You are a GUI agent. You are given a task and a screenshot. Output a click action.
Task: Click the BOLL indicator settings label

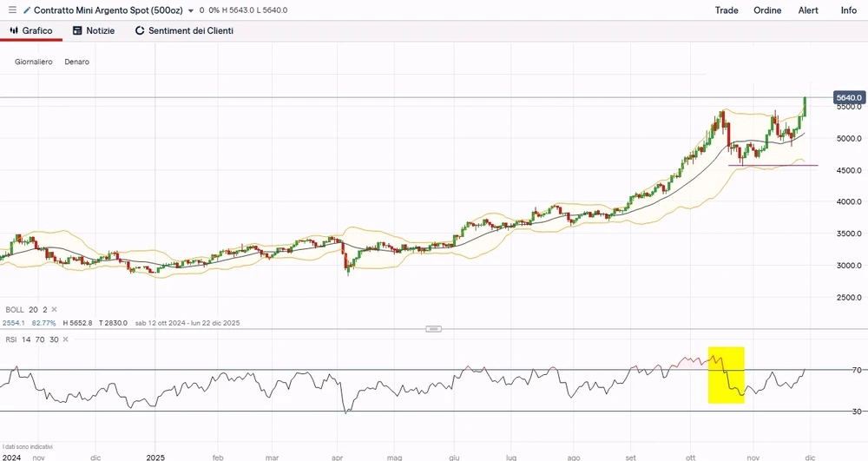pos(15,309)
